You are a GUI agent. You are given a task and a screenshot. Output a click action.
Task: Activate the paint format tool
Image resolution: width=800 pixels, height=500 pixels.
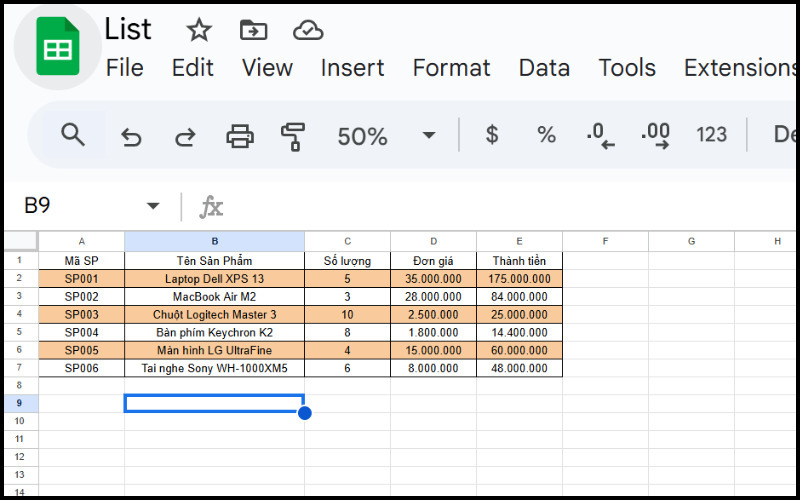tap(293, 136)
